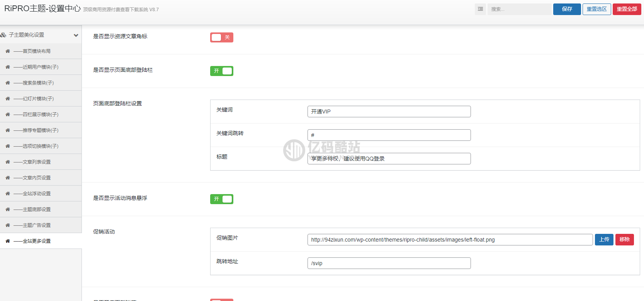Click home icon beside 全站更多设置
Image resolution: width=644 pixels, height=301 pixels.
[x=8, y=241]
